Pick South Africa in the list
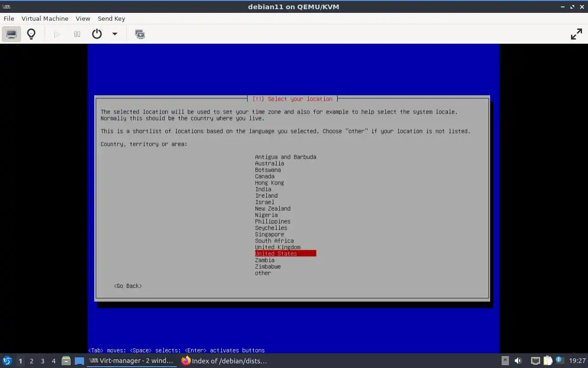This screenshot has height=368, width=588. pos(274,241)
